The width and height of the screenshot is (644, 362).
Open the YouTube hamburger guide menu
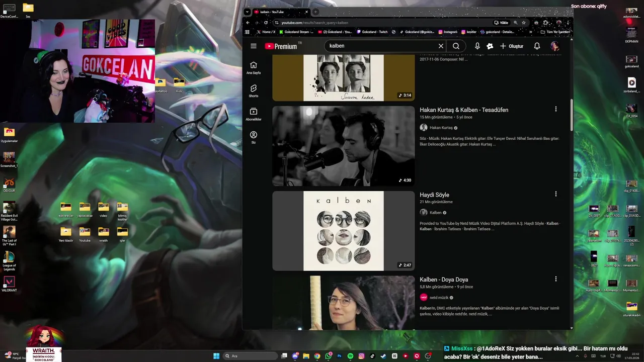pos(254,46)
